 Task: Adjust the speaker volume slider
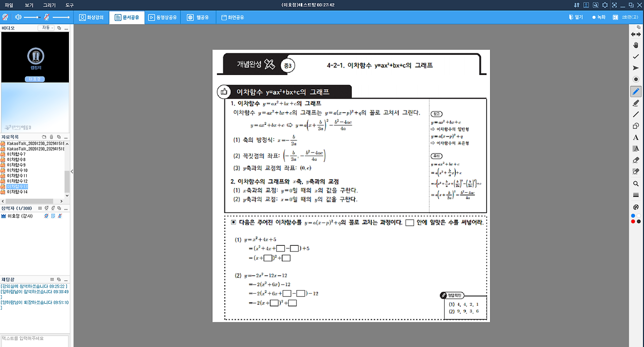[32, 17]
